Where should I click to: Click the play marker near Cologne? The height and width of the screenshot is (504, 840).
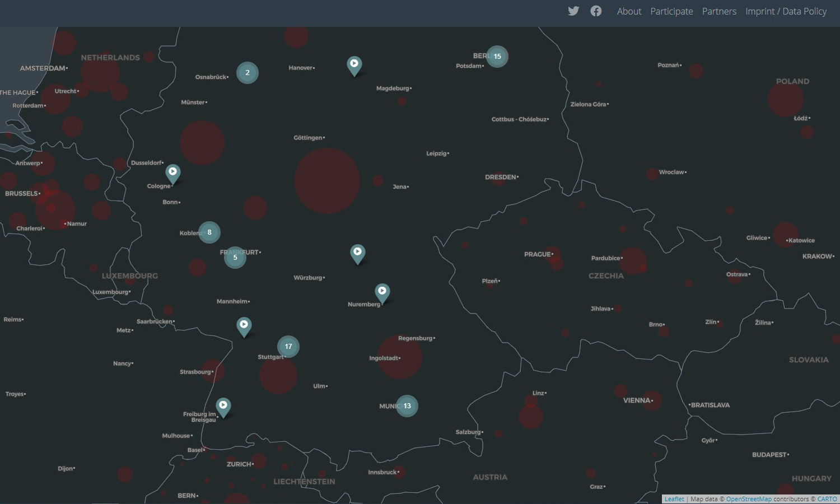pyautogui.click(x=173, y=172)
